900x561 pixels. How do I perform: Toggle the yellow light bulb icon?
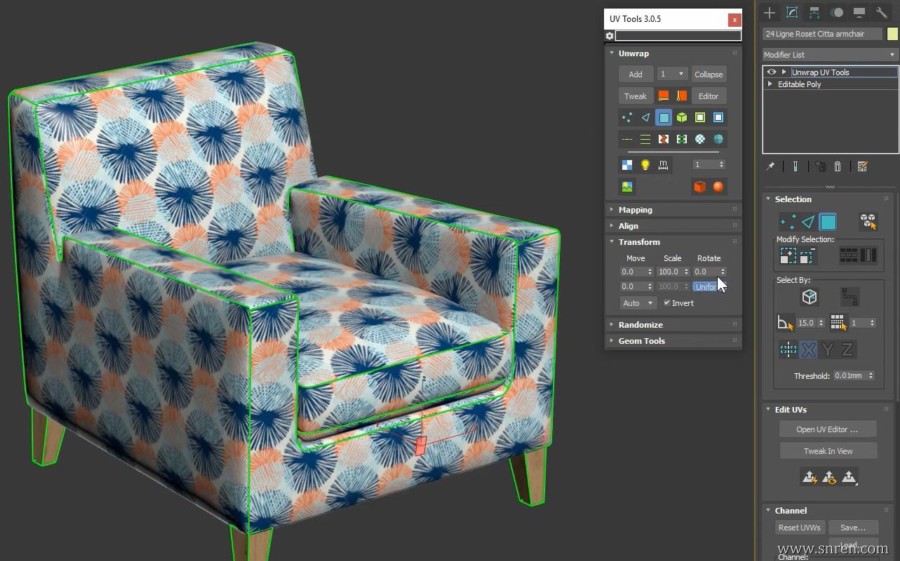pos(645,165)
